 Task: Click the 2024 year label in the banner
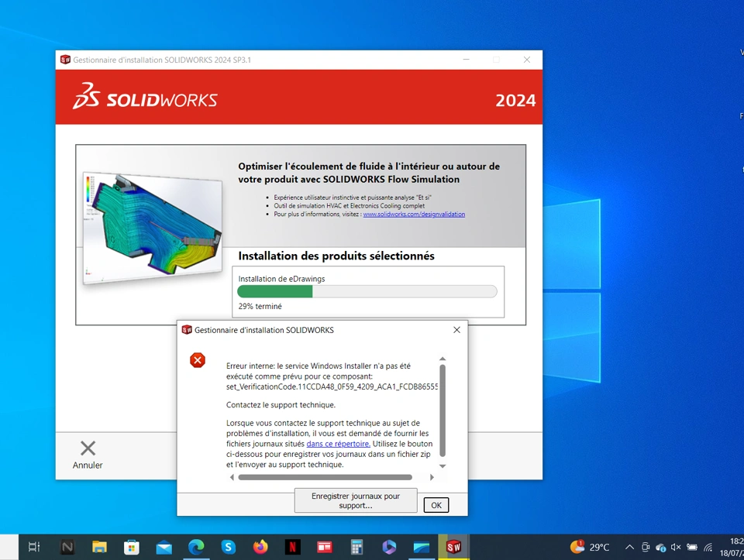[515, 101]
